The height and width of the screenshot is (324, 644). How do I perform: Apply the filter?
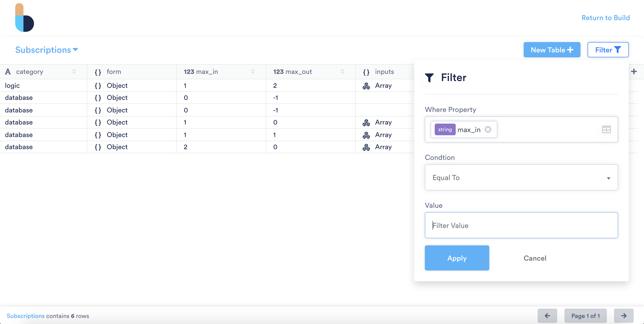pyautogui.click(x=456, y=258)
